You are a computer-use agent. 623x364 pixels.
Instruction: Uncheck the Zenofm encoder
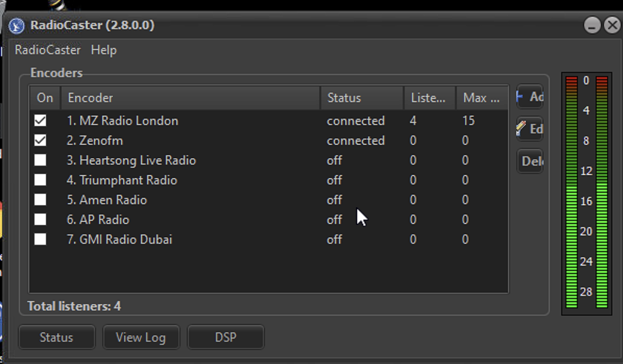40,140
